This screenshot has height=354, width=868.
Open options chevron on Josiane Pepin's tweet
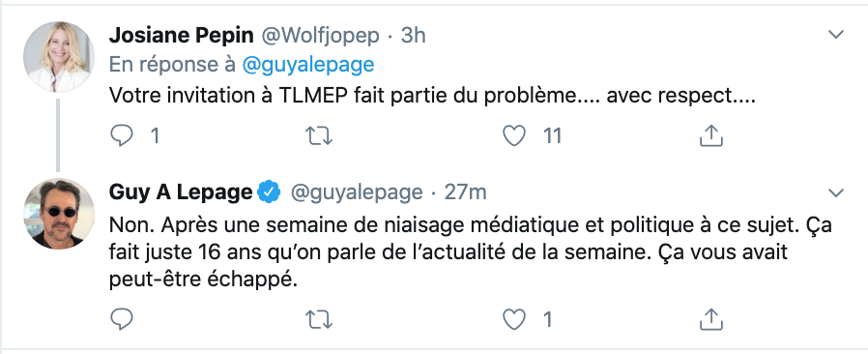(835, 35)
